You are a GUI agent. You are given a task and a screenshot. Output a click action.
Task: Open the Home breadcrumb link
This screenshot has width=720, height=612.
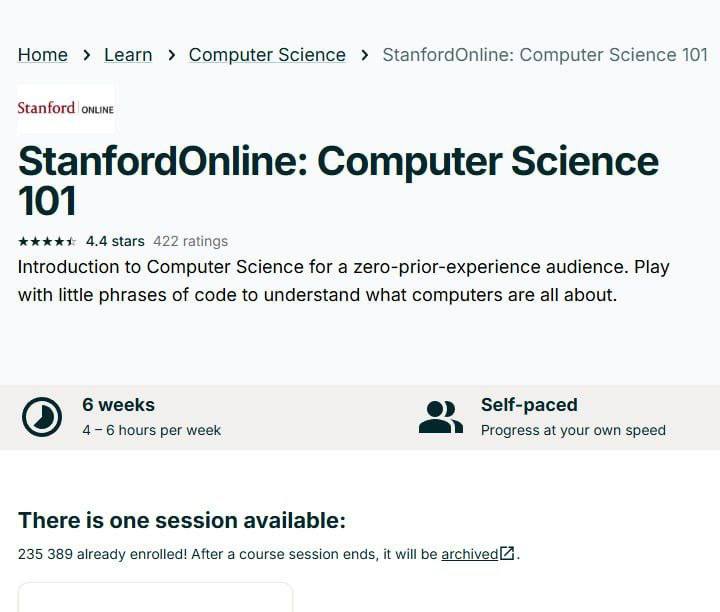click(x=43, y=55)
